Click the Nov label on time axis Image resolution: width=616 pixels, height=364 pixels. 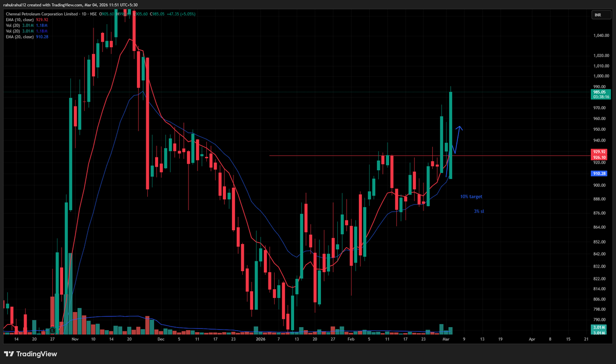coord(75,339)
